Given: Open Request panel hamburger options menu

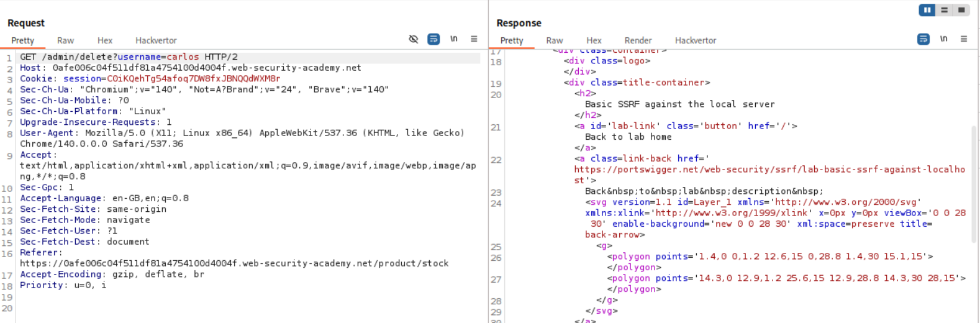Looking at the screenshot, I should tap(474, 39).
